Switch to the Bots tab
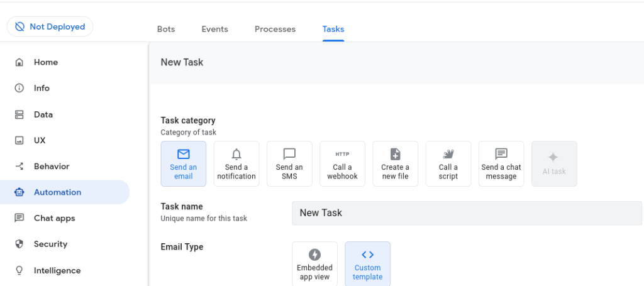The image size is (644, 286). (x=166, y=29)
